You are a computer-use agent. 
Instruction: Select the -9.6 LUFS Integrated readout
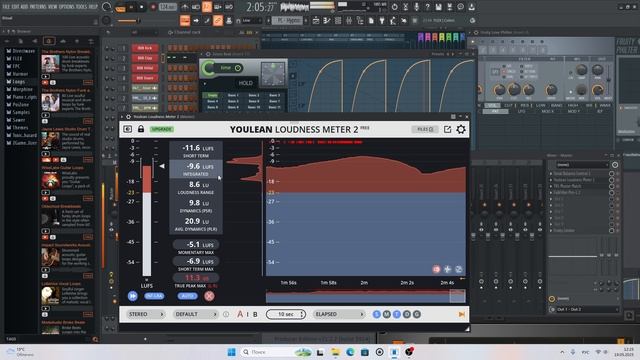pyautogui.click(x=196, y=169)
